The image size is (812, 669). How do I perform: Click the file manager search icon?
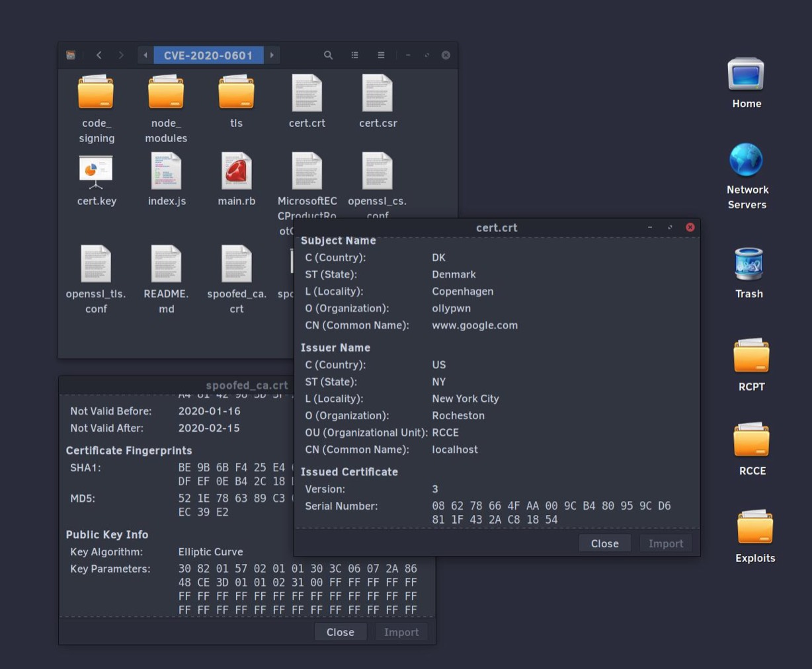coord(328,55)
